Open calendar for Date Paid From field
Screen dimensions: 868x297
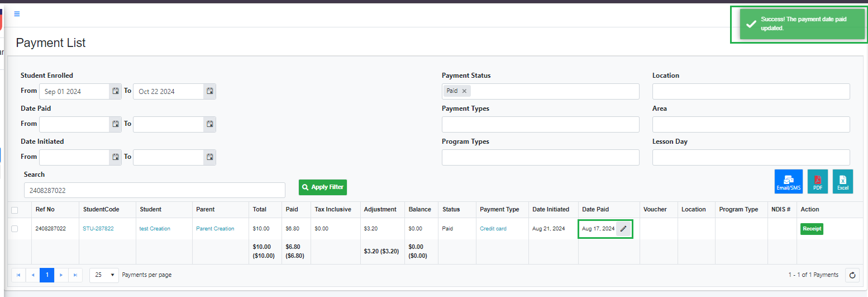pyautogui.click(x=116, y=124)
